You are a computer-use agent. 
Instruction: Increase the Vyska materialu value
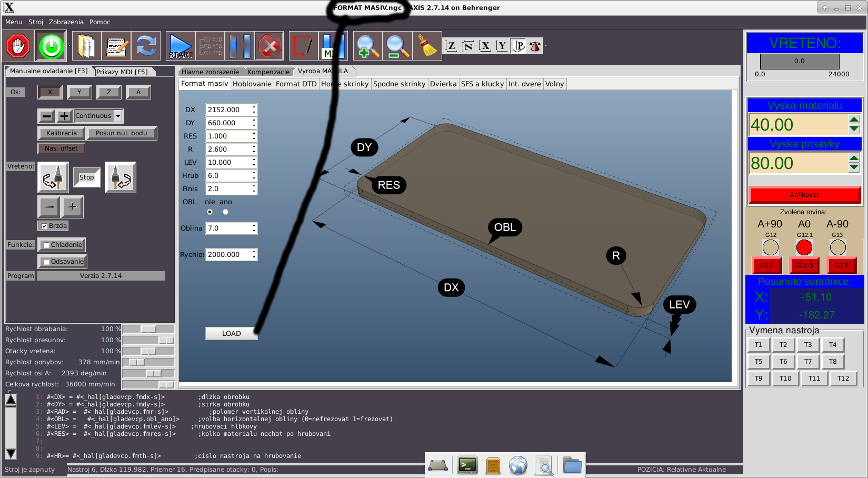tap(854, 120)
